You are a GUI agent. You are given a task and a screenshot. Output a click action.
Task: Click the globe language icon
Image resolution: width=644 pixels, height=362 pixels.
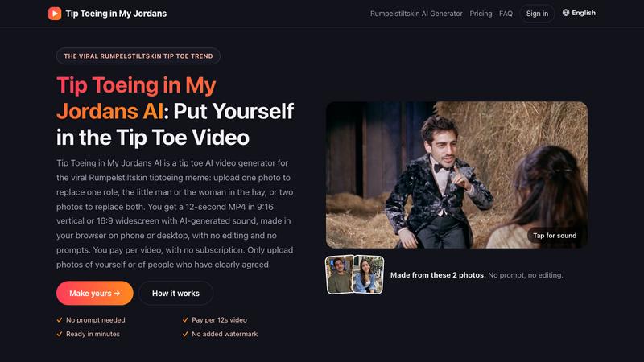pos(566,13)
